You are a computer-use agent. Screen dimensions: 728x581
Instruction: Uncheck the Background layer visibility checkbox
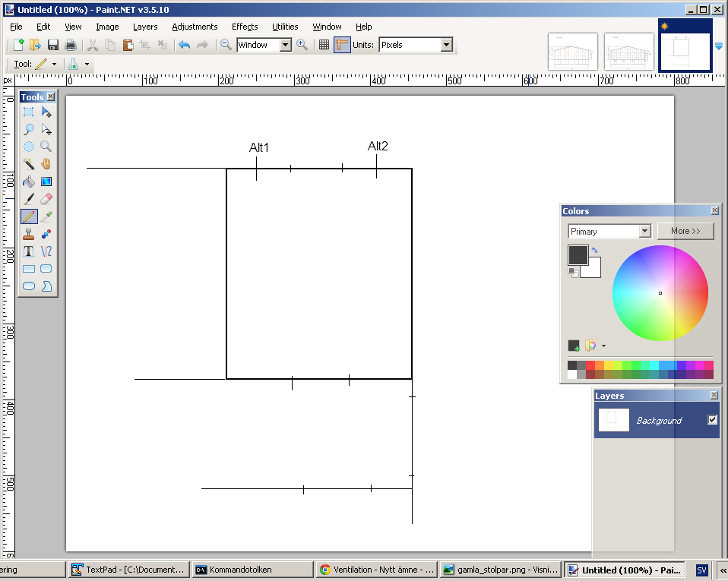pyautogui.click(x=712, y=420)
